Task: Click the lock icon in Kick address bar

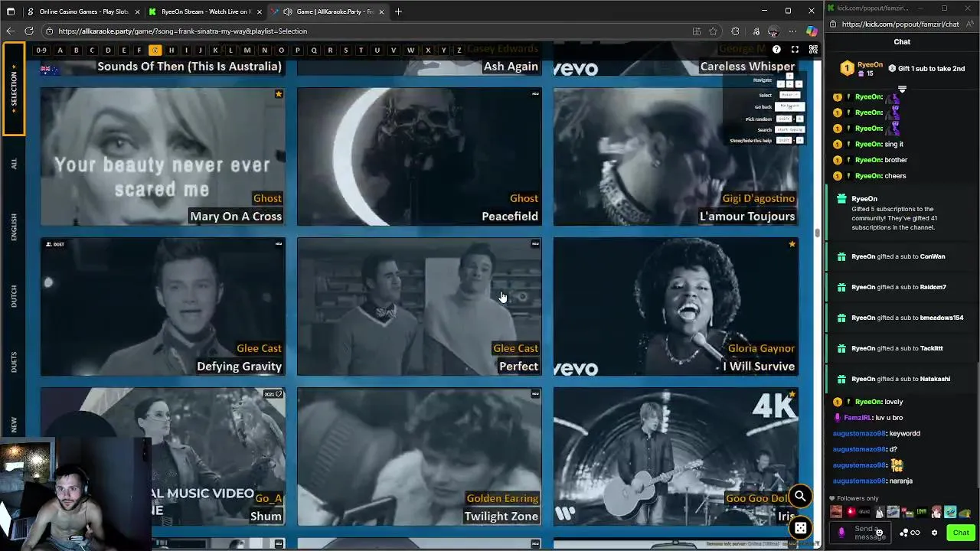Action: click(832, 24)
